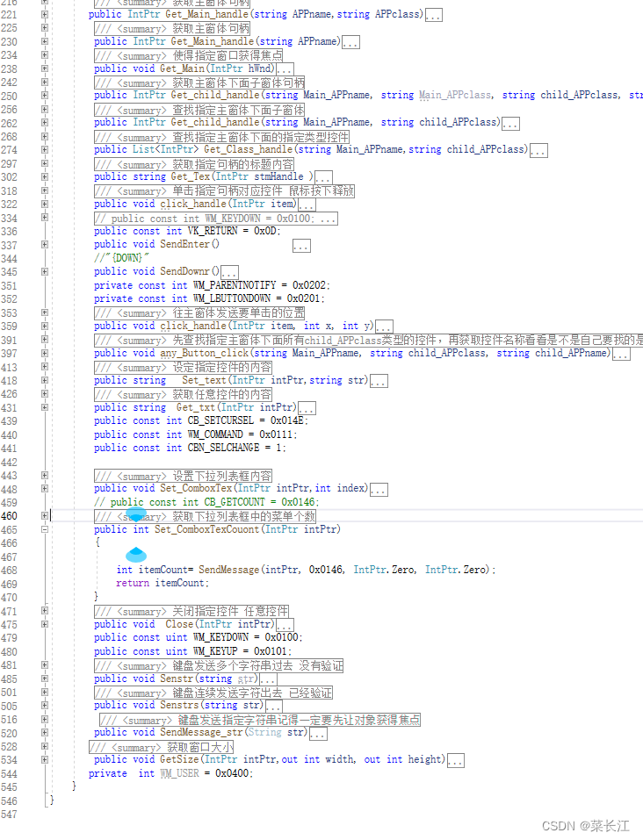Open collapsed '...' box after GetSize method
643x840 pixels.
tap(456, 761)
